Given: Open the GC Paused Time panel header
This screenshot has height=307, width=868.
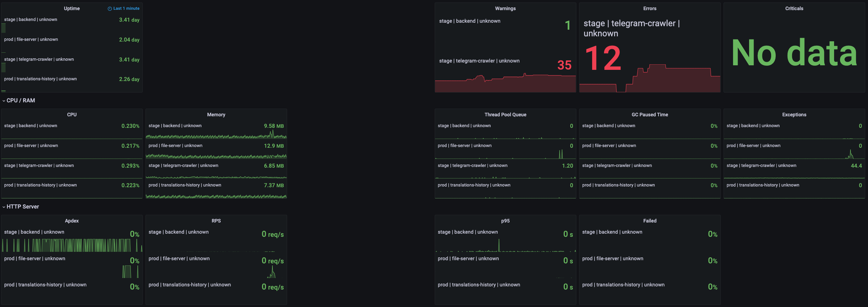Looking at the screenshot, I should point(649,115).
